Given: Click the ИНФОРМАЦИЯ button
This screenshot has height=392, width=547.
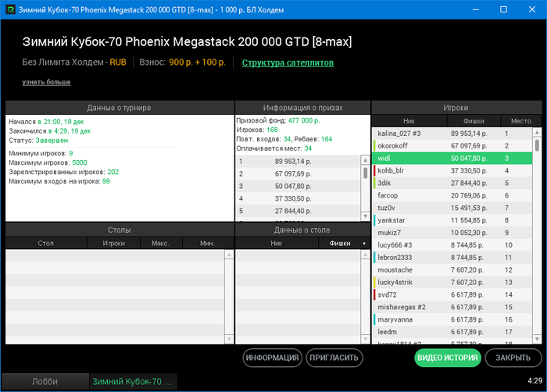Looking at the screenshot, I should [272, 358].
